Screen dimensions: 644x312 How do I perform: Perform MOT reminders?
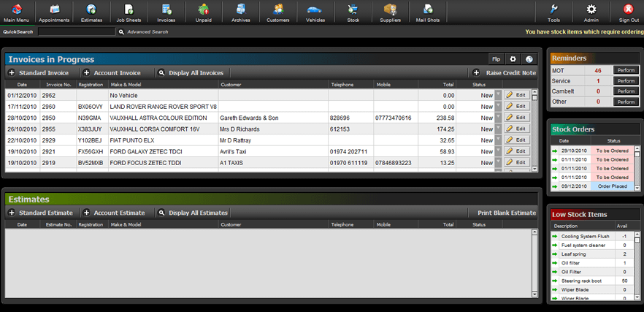626,70
